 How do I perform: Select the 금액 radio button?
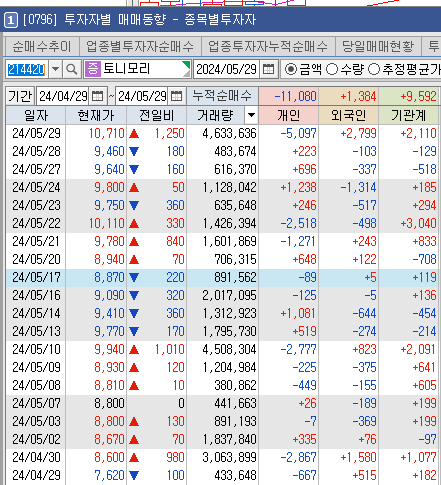[x=290, y=69]
